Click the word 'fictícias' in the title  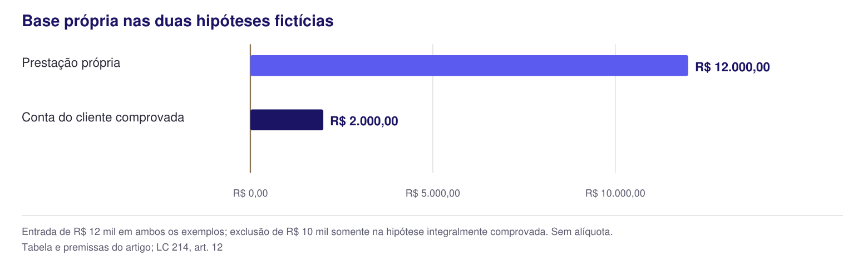[305, 21]
